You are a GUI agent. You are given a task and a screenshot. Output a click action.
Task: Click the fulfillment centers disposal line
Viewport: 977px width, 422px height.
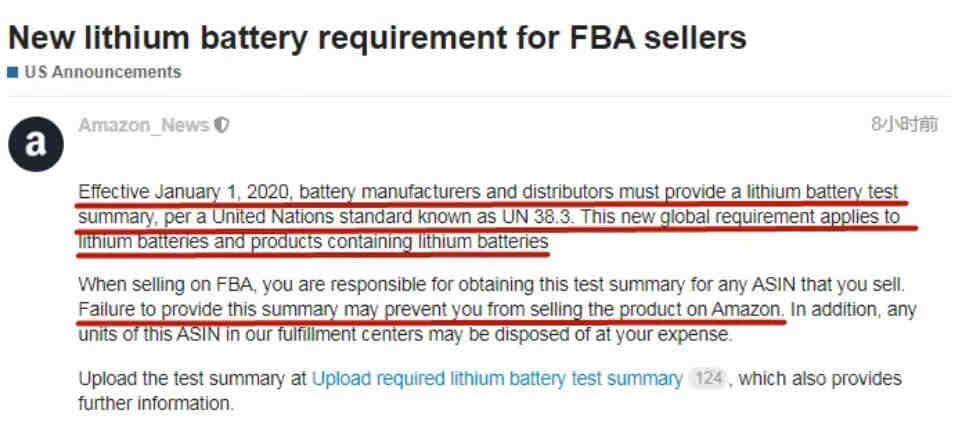404,334
